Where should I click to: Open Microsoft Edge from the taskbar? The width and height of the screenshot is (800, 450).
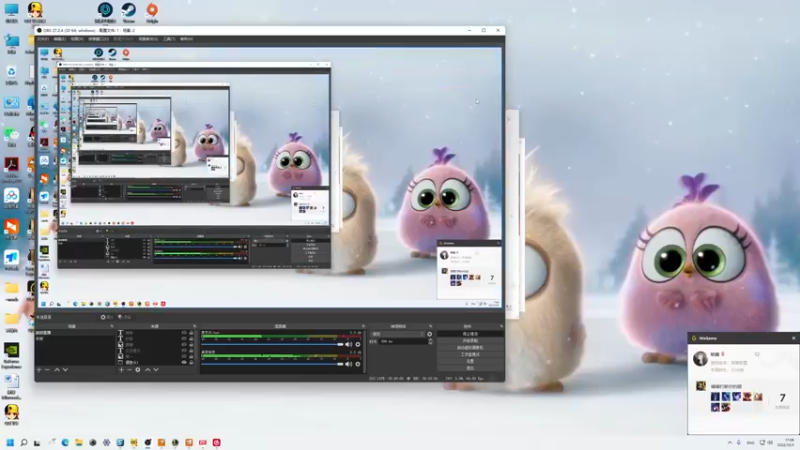[x=65, y=442]
